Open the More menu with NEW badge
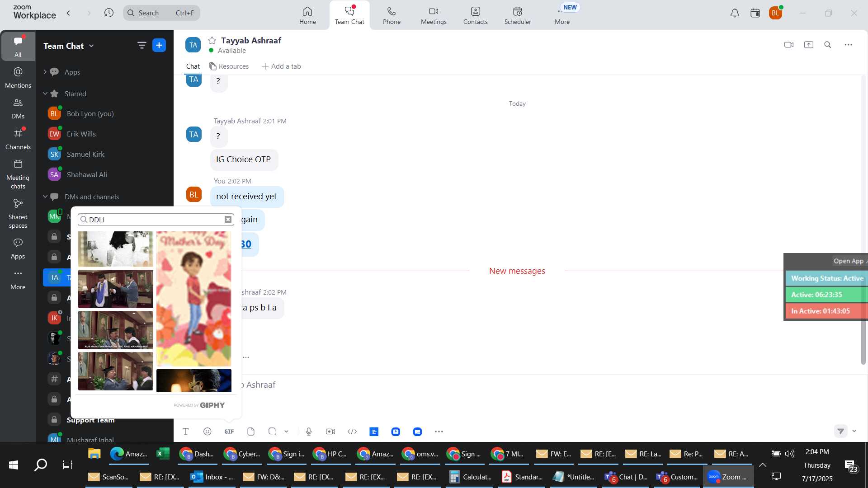The width and height of the screenshot is (868, 488). coord(562,15)
